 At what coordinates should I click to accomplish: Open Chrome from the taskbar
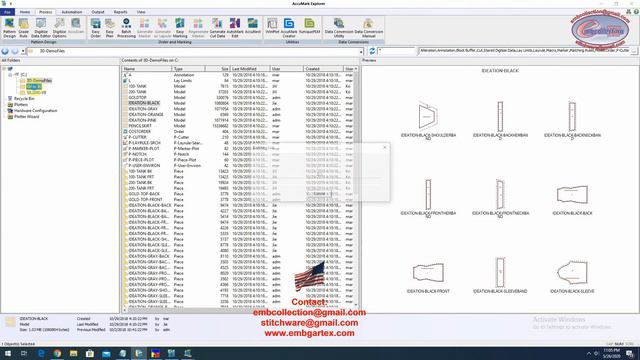[x=57, y=353]
